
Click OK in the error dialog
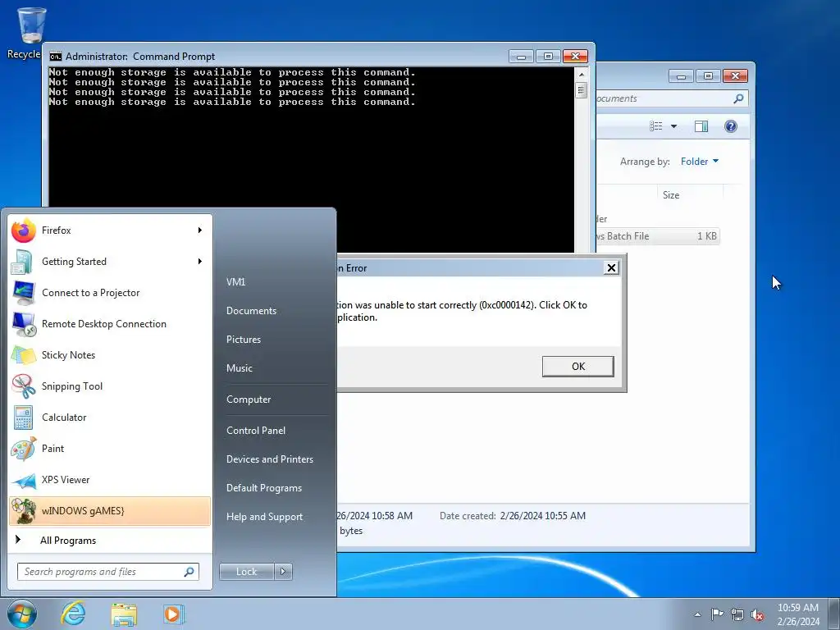(x=578, y=367)
